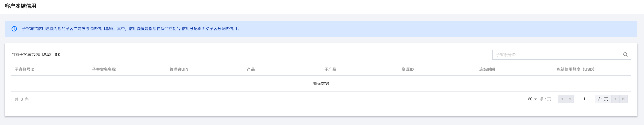Select the 子客实名名称 column header
Image resolution: width=644 pixels, height=125 pixels.
104,69
